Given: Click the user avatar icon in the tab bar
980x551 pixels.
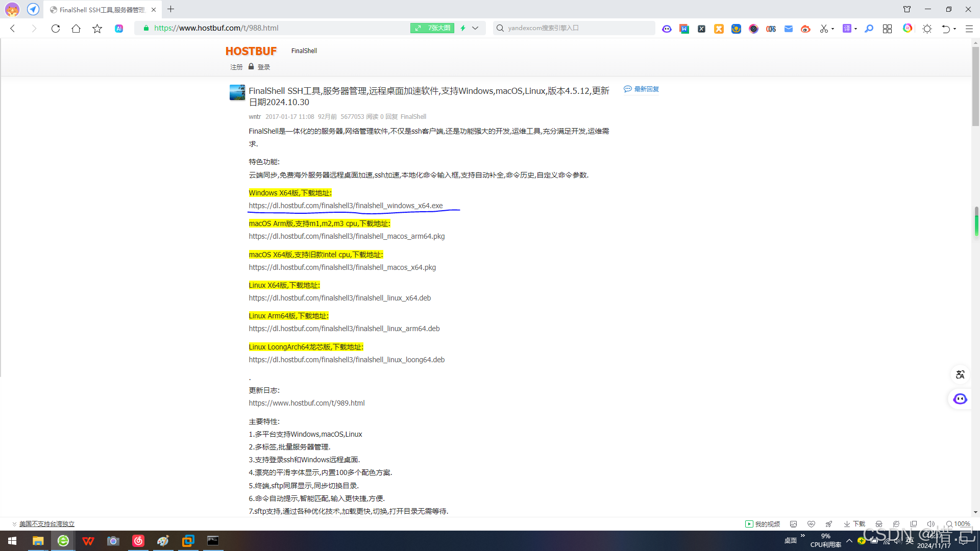Looking at the screenshot, I should 12,9.
